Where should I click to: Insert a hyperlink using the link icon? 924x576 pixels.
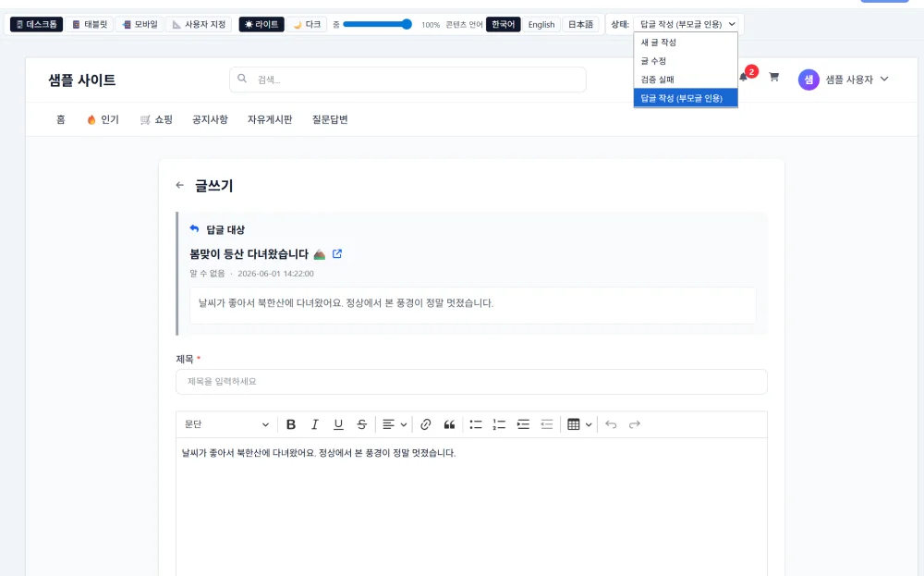(425, 424)
